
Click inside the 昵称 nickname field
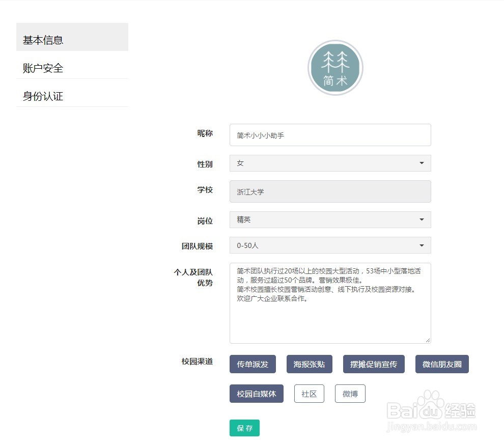tap(330, 134)
